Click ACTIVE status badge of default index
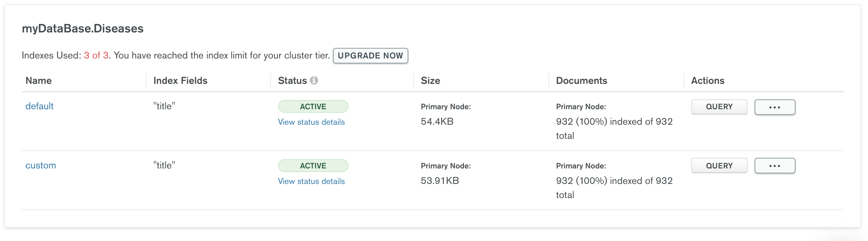 313,106
